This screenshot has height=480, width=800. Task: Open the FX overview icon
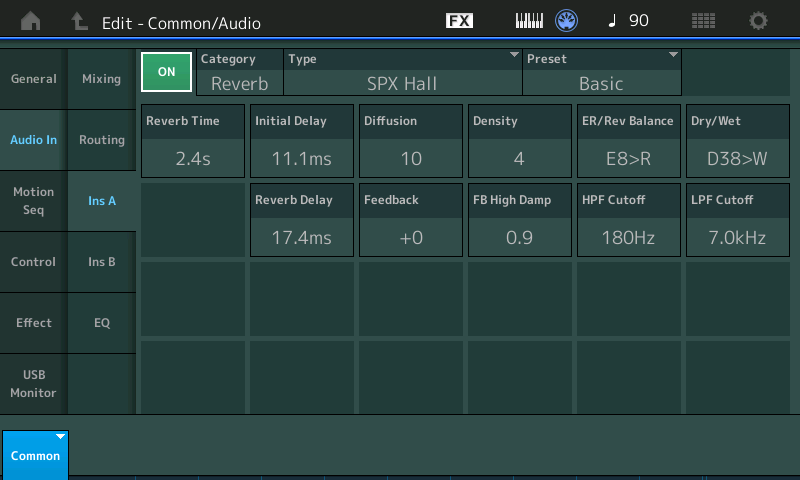459,21
